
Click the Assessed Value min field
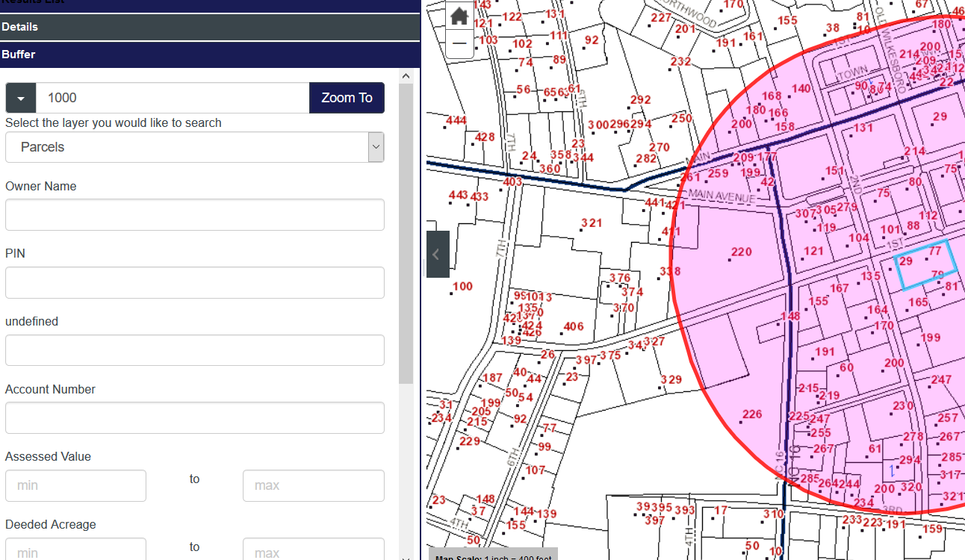coord(75,486)
